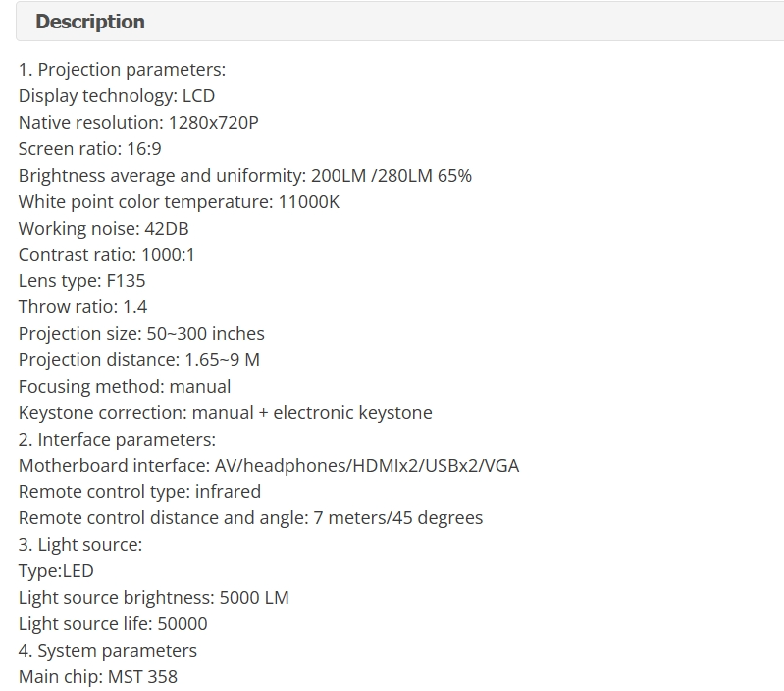
Task: Click the Brightness average and uniformity line
Action: 245,176
